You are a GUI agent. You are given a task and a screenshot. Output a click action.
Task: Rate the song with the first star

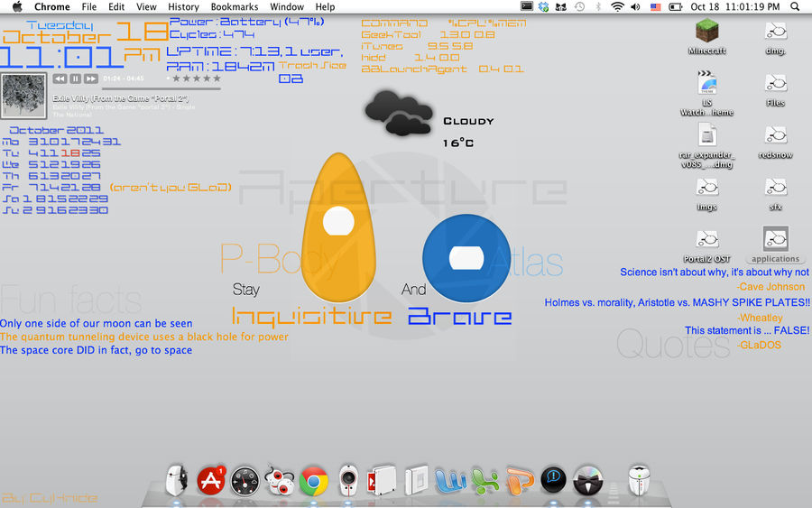pyautogui.click(x=176, y=79)
